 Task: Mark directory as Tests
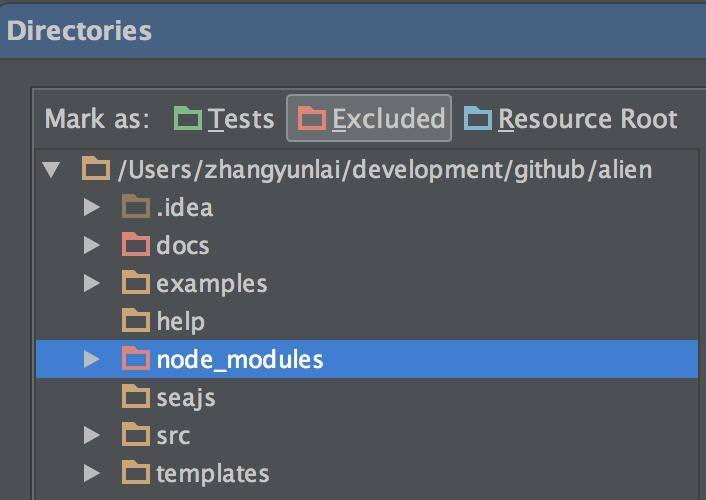point(224,119)
